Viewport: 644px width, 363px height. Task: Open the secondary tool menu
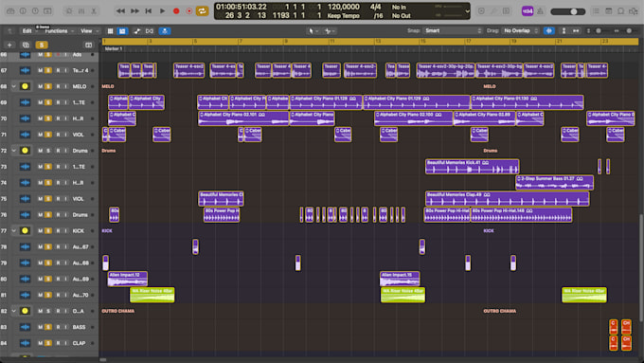[x=330, y=31]
